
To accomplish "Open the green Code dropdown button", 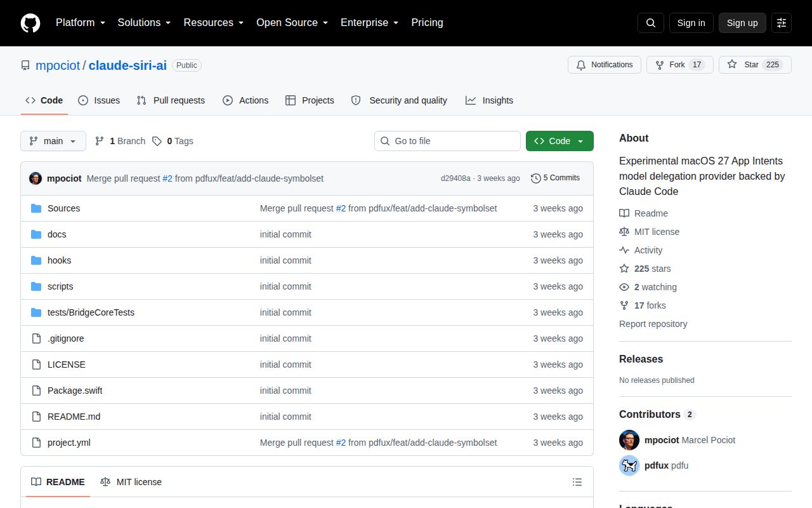I will click(x=560, y=141).
